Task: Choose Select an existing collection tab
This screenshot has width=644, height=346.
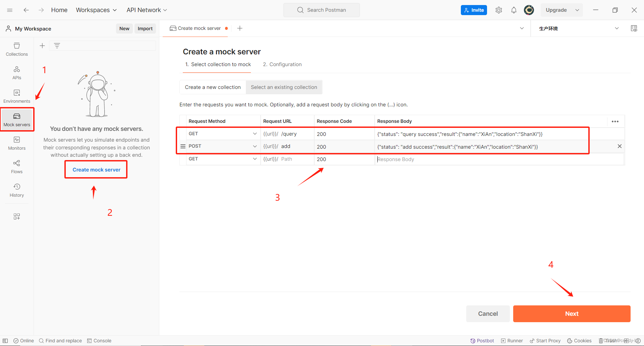Action: pos(284,87)
